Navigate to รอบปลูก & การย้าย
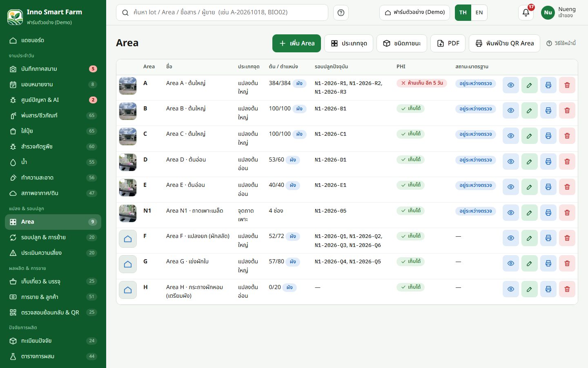Image resolution: width=588 pixels, height=368 pixels. click(x=53, y=237)
